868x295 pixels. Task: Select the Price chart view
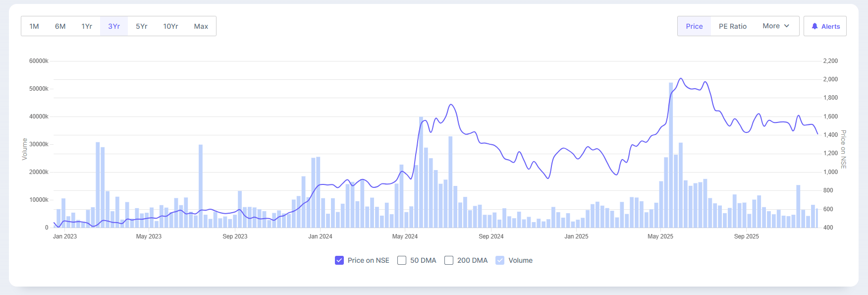tap(694, 26)
